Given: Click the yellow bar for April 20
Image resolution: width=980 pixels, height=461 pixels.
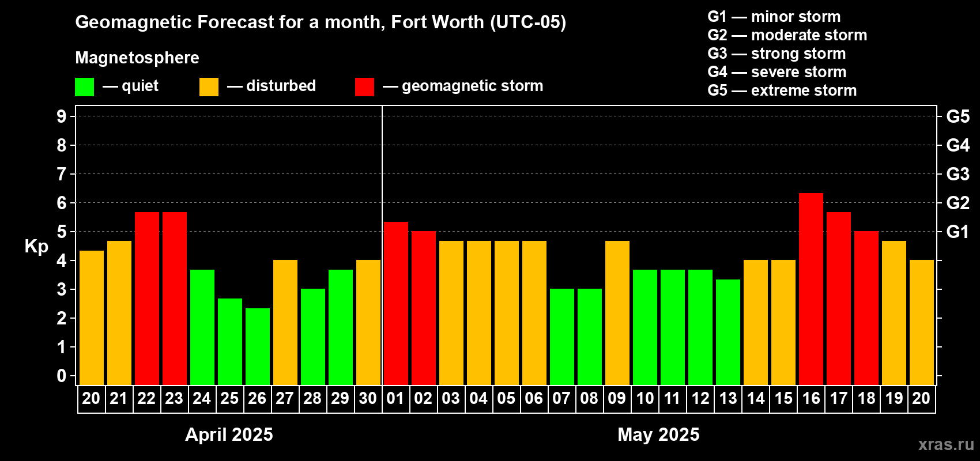Looking at the screenshot, I should coord(92,318).
